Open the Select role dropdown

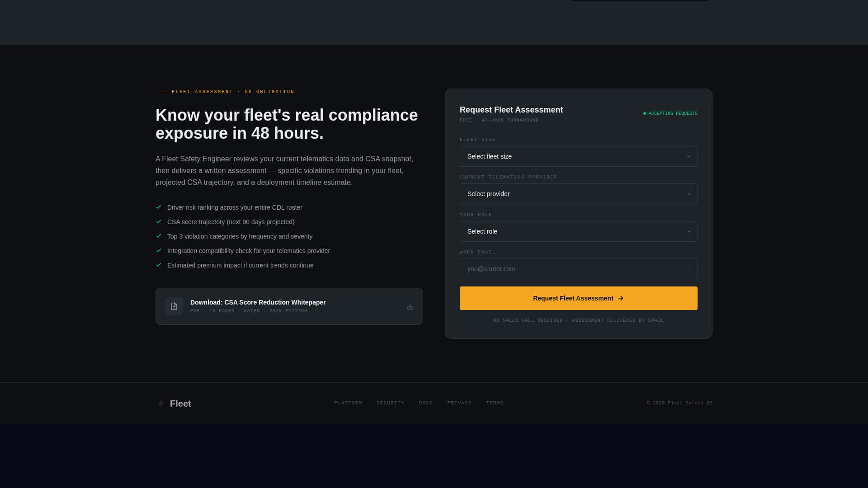(x=579, y=231)
